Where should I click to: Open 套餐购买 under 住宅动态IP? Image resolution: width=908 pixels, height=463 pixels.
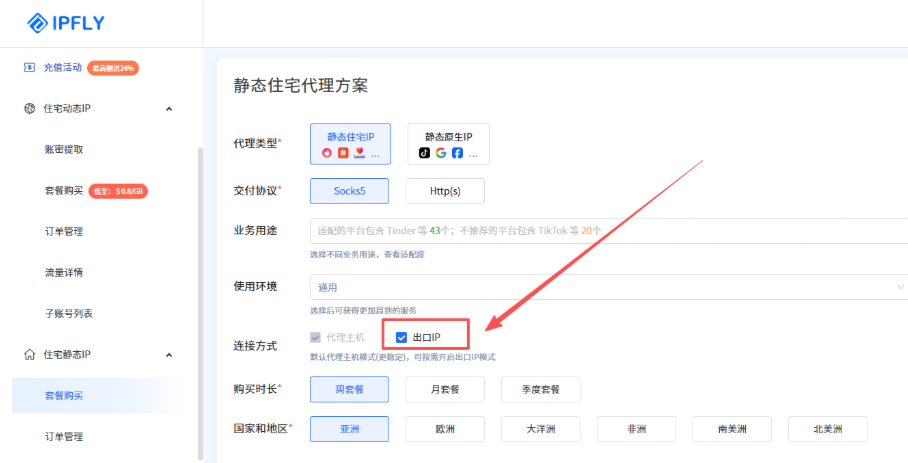click(x=64, y=190)
